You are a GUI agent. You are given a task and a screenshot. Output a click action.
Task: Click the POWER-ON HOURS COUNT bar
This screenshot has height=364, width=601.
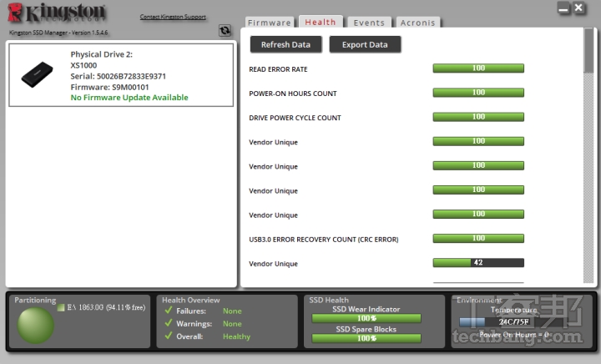coord(478,93)
